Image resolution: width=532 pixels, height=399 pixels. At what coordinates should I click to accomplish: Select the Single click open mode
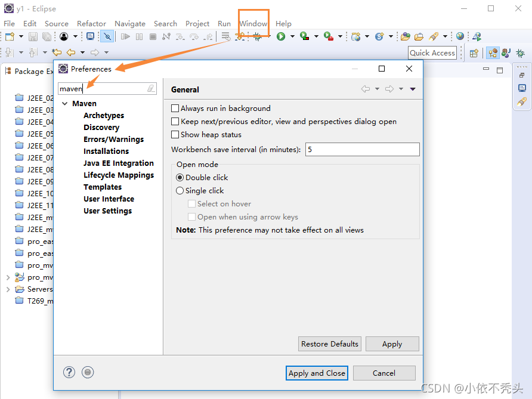tap(180, 191)
